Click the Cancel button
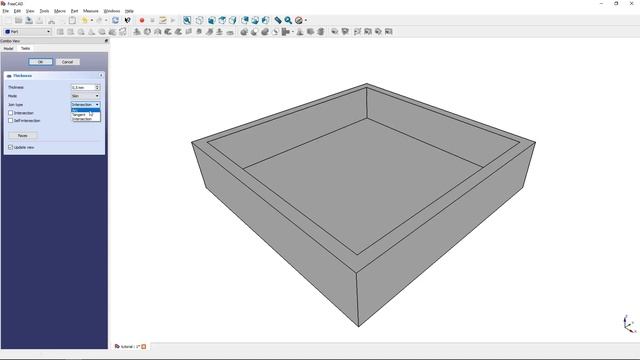The height and width of the screenshot is (360, 640). click(67, 62)
